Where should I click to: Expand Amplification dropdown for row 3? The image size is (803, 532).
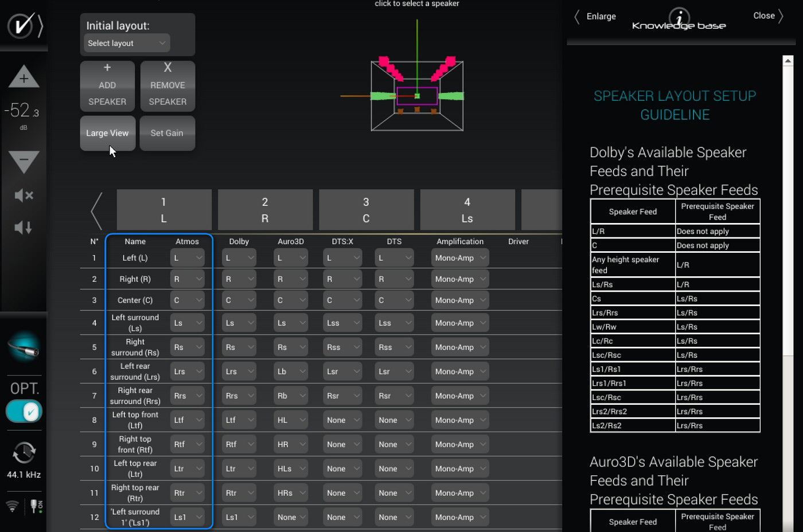(x=460, y=300)
